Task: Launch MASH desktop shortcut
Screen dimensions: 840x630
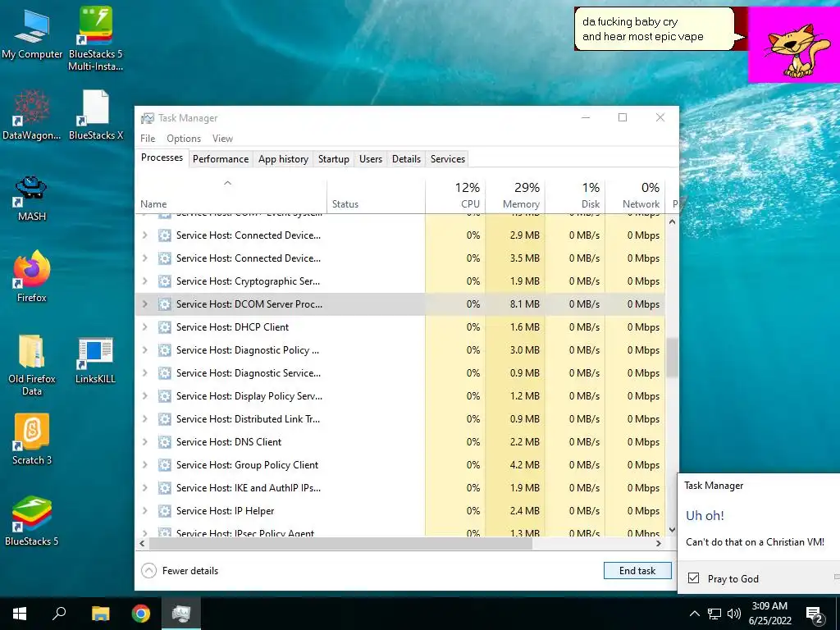Action: pyautogui.click(x=32, y=199)
